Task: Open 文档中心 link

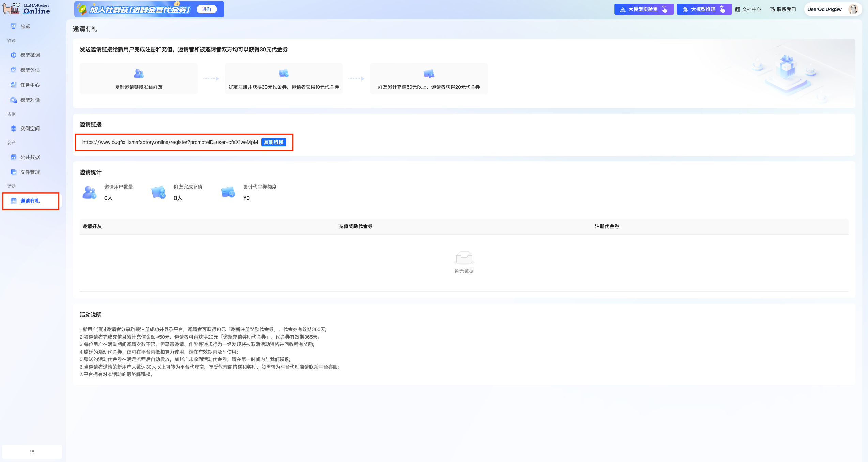Action: [x=748, y=9]
